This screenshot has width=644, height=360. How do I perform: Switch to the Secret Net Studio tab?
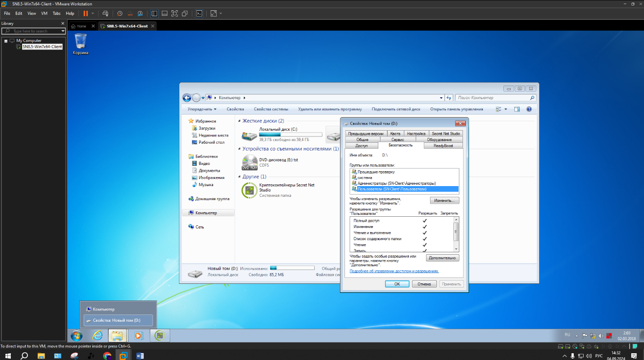(446, 133)
